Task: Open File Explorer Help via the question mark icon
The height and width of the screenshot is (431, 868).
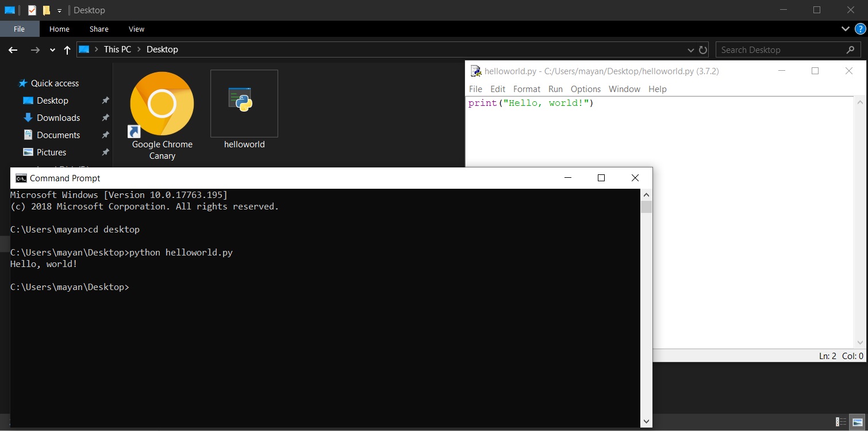Action: pos(861,29)
